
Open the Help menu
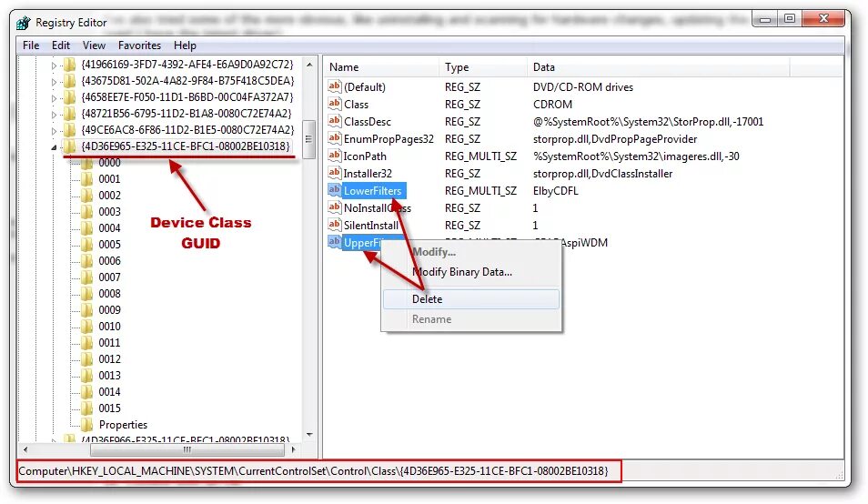(185, 45)
